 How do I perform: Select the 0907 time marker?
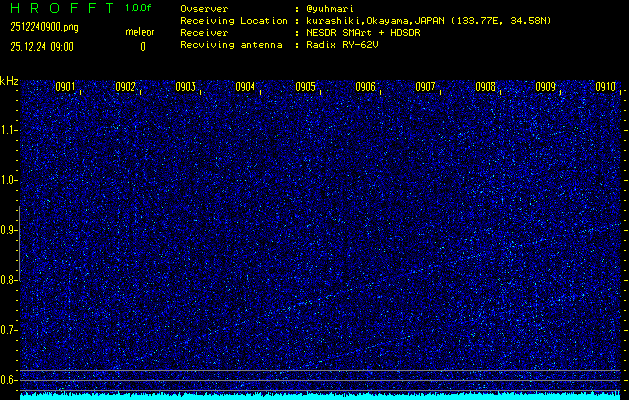pos(426,87)
